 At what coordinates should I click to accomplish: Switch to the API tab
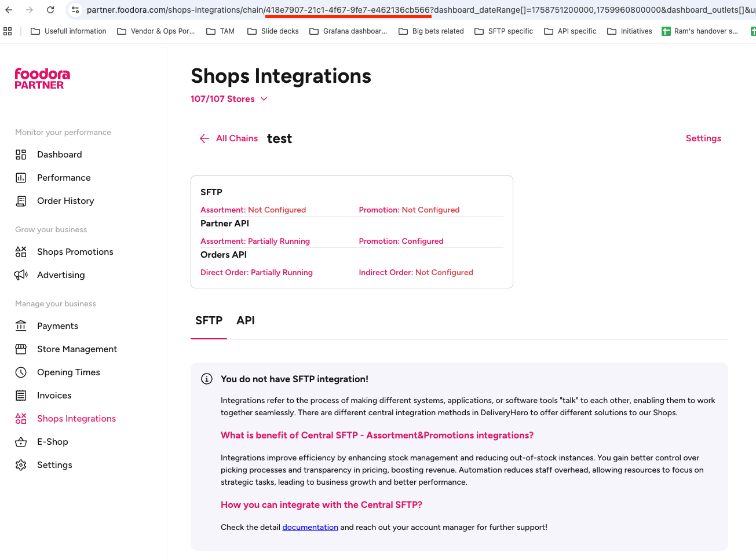coord(246,321)
